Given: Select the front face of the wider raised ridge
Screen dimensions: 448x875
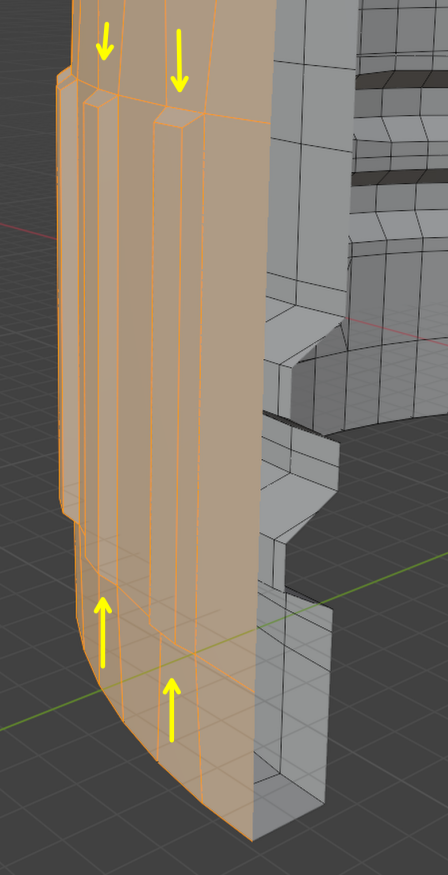Looking at the screenshot, I should pyautogui.click(x=165, y=374).
